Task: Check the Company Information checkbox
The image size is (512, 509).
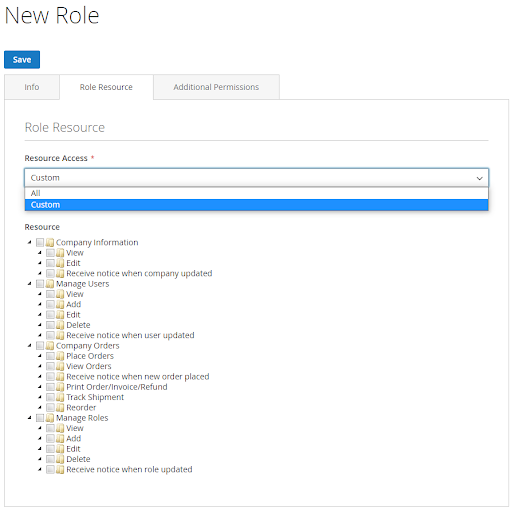Action: [x=40, y=242]
